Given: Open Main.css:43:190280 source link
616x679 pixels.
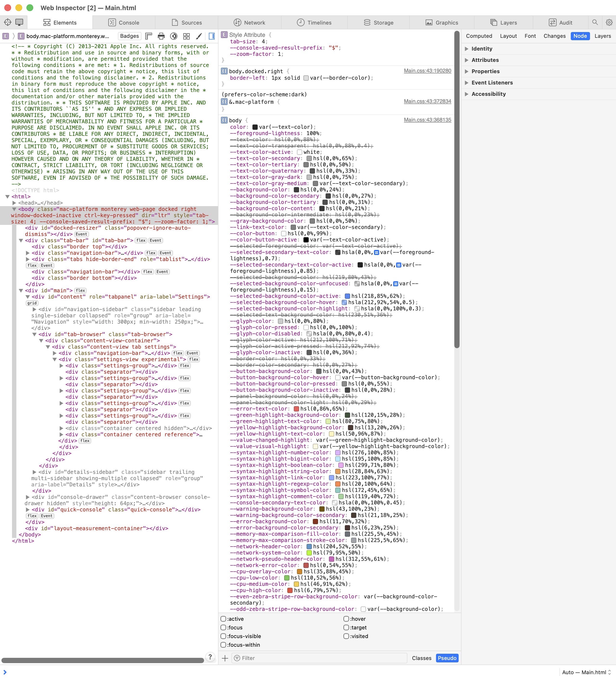Looking at the screenshot, I should (x=428, y=71).
